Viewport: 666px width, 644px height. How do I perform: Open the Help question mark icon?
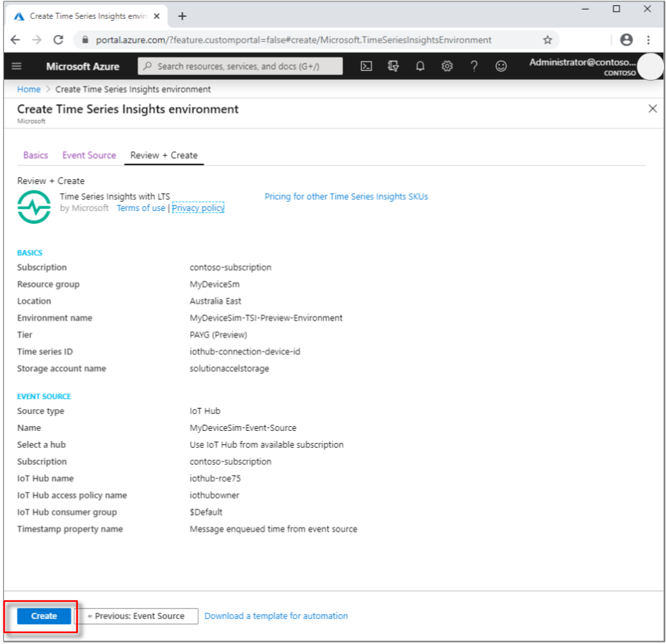(474, 66)
